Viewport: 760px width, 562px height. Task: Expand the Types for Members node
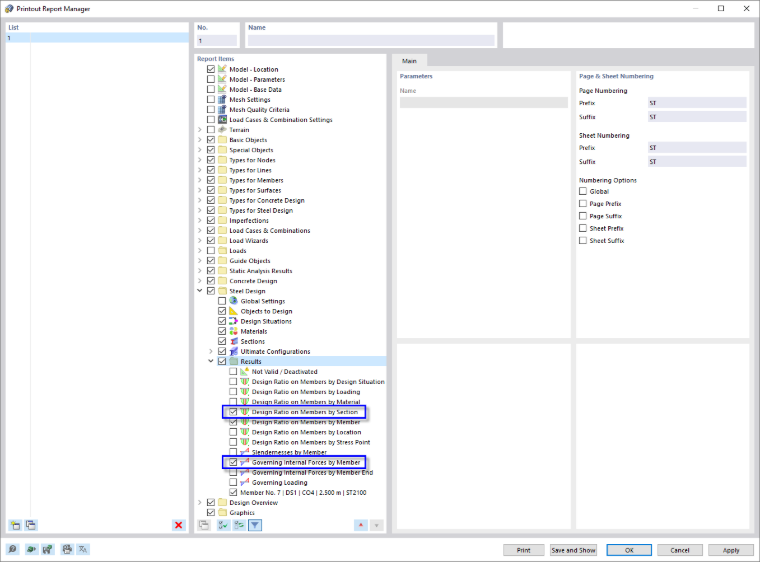click(200, 180)
